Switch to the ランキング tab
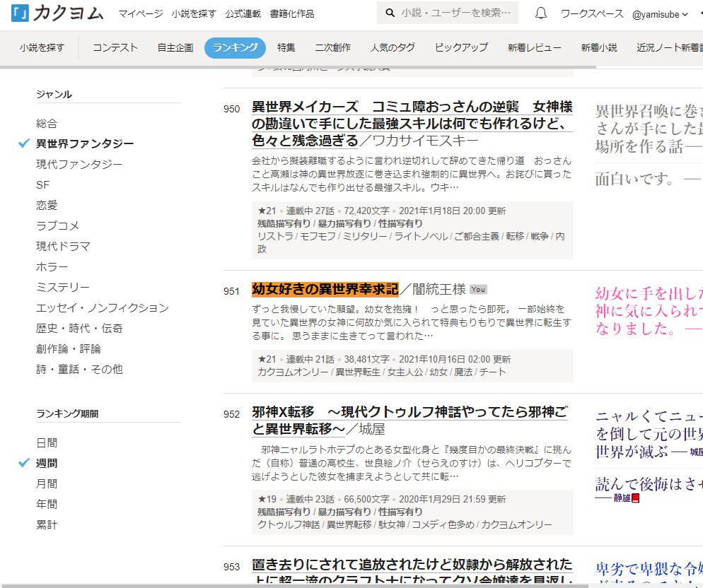The width and height of the screenshot is (703, 588). (x=235, y=48)
